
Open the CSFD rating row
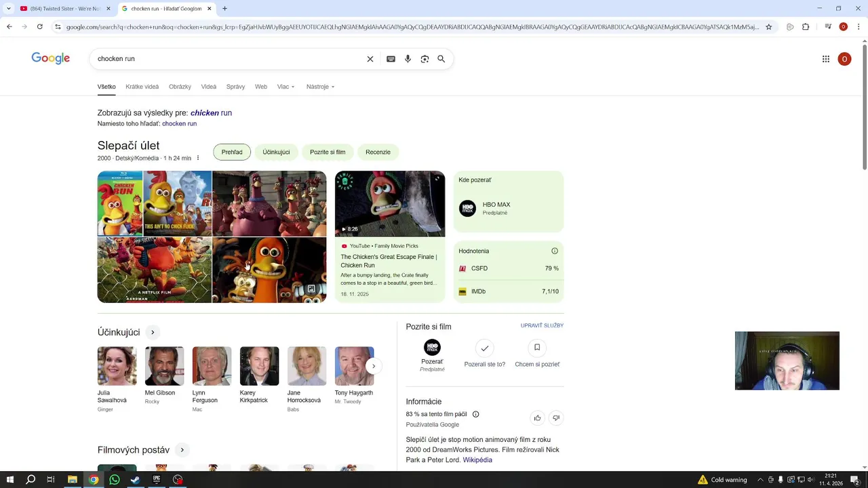click(509, 268)
